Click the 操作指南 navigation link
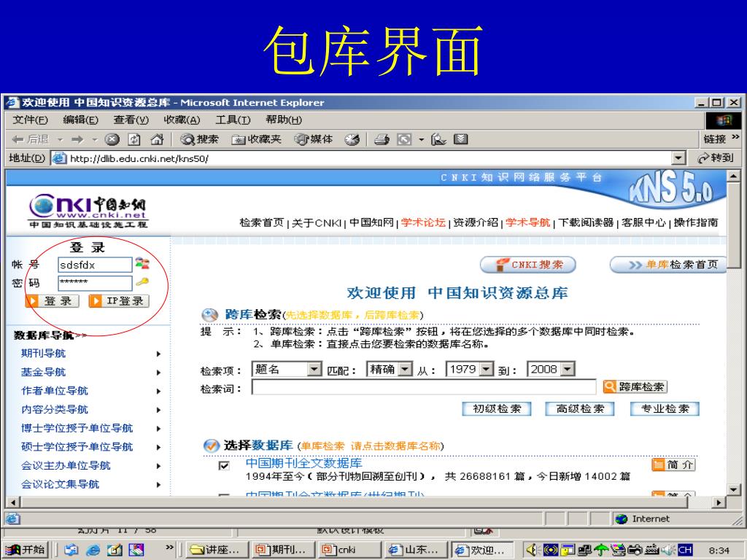 [x=695, y=222]
